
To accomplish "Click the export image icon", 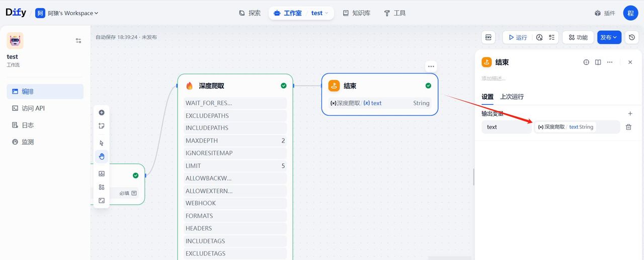I will pyautogui.click(x=102, y=173).
